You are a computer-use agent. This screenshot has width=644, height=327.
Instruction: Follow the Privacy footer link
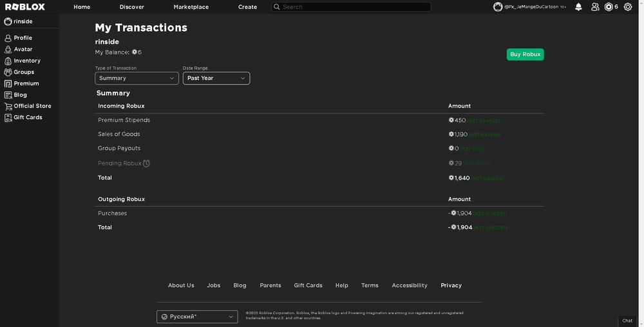(451, 285)
